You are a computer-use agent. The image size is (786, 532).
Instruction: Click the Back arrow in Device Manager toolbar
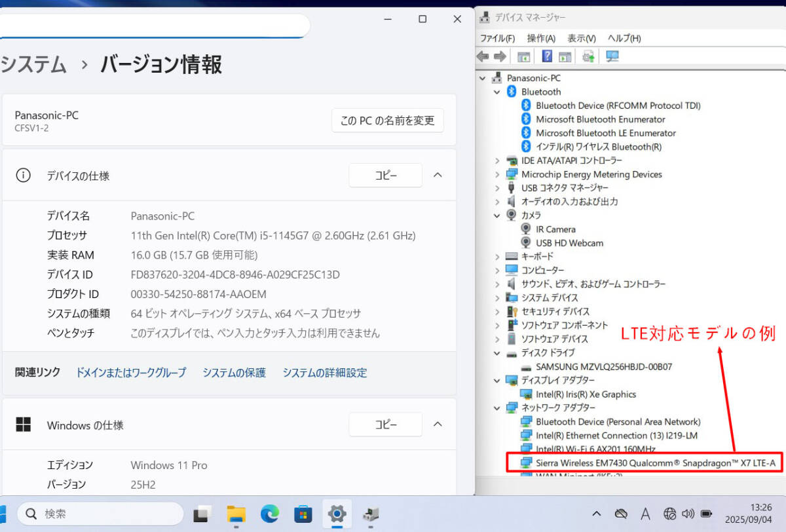tap(483, 56)
